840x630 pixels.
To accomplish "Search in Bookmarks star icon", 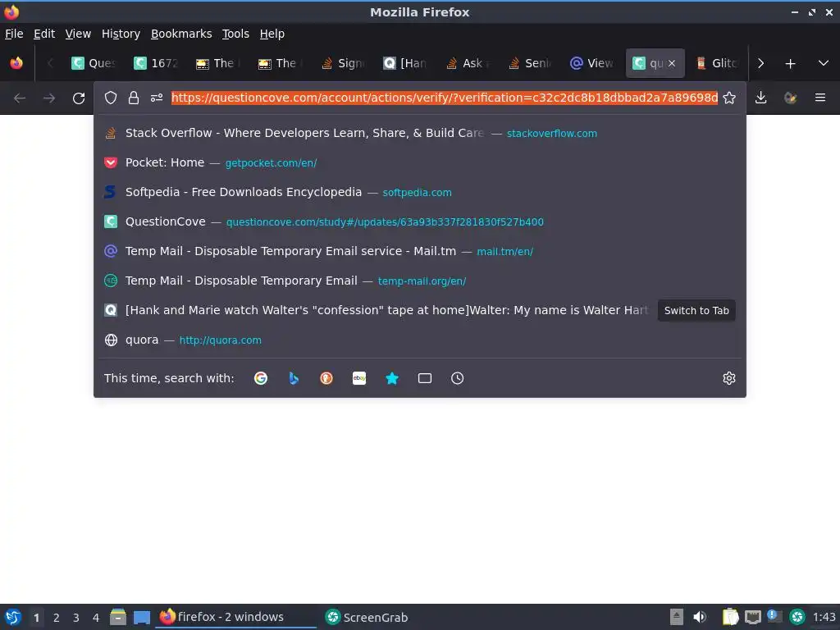I will tap(392, 378).
